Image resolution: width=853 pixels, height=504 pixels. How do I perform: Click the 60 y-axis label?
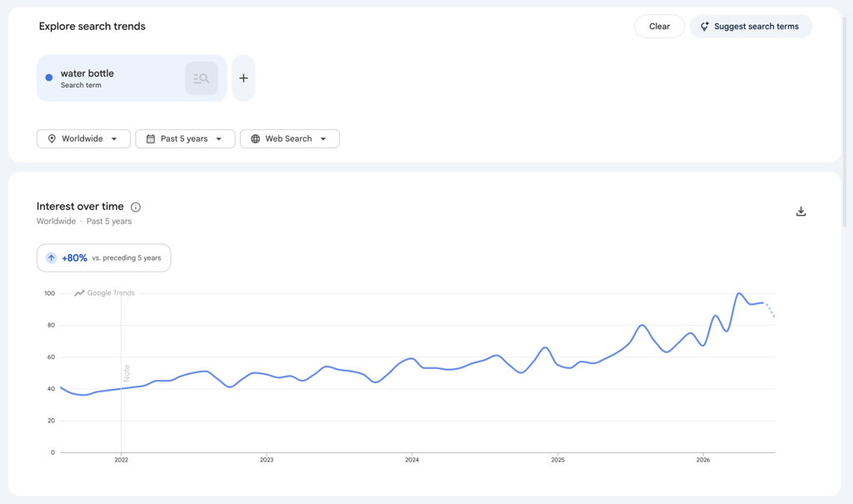click(51, 357)
